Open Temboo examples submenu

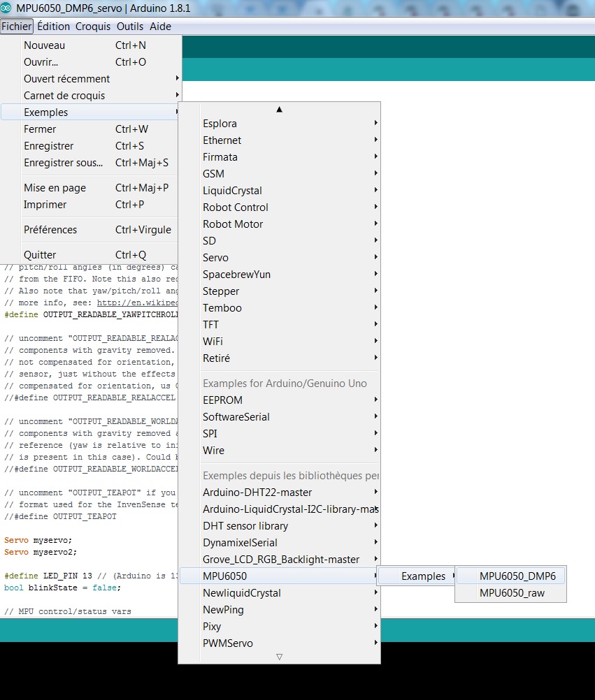tap(280, 307)
